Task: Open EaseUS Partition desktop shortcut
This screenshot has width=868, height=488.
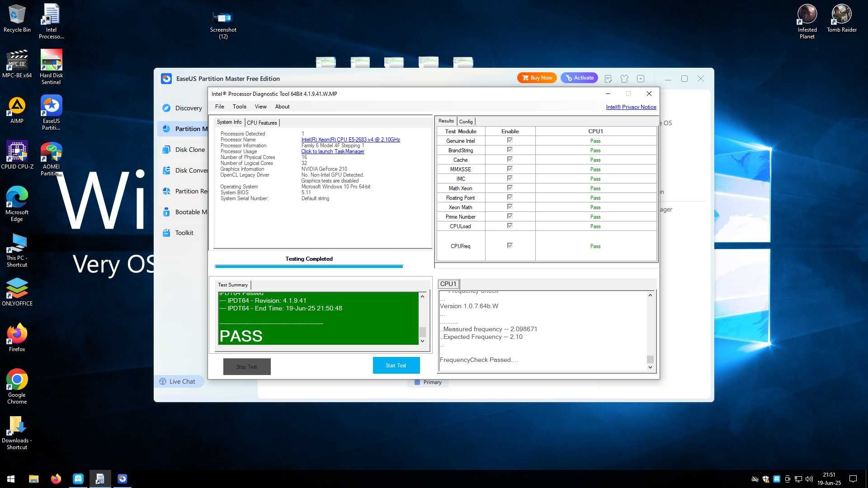Action: pos(51,113)
